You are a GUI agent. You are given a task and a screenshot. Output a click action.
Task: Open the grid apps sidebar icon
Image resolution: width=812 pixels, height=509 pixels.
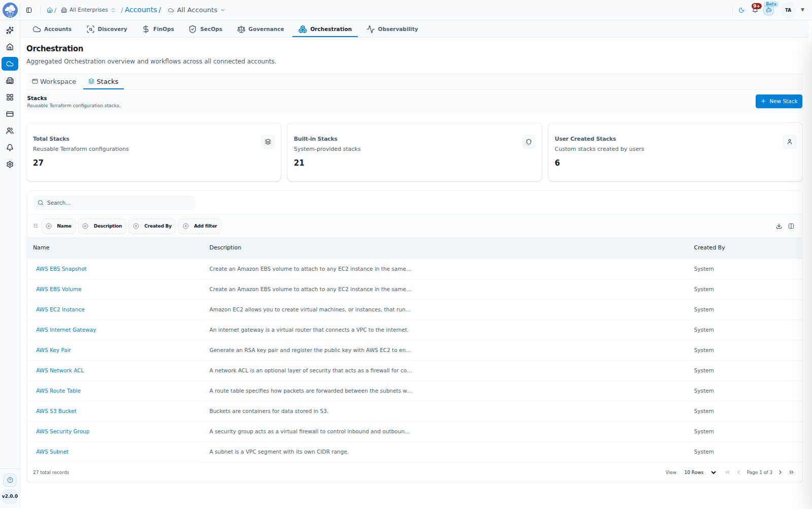pyautogui.click(x=10, y=98)
